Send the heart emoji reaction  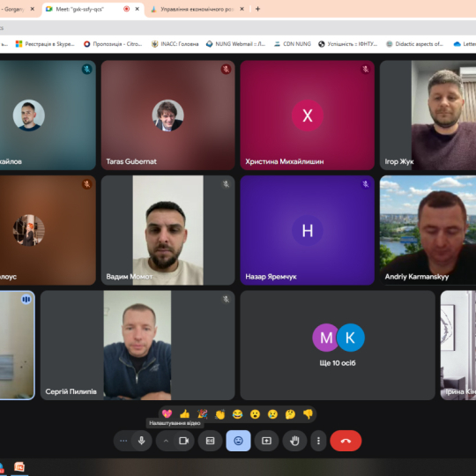(x=167, y=413)
